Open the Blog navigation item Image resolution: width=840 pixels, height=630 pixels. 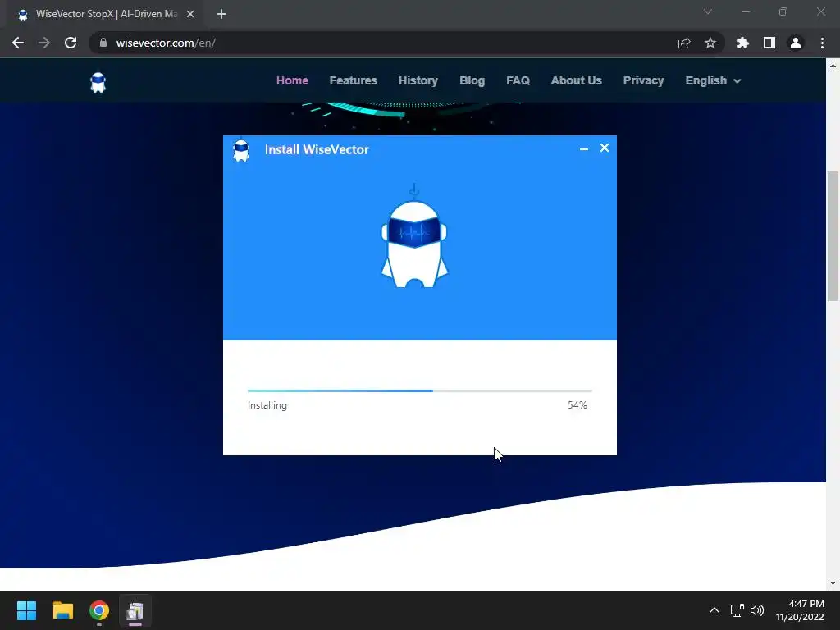tap(472, 80)
